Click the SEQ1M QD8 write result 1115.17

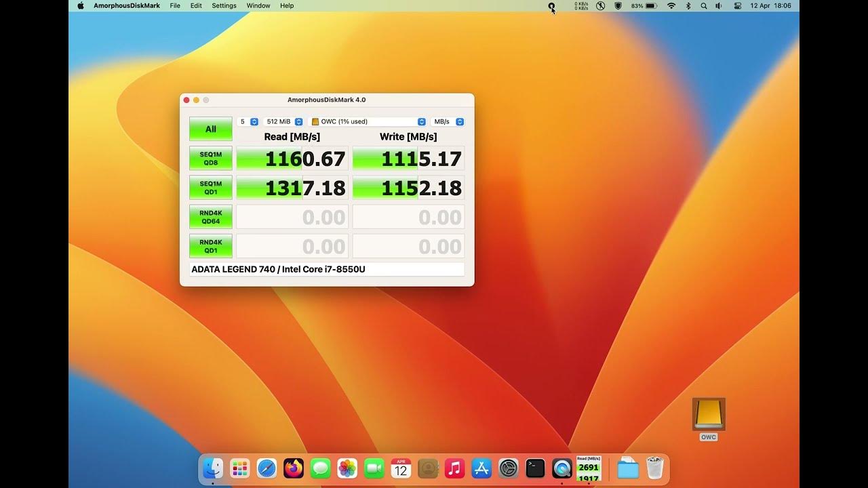click(x=409, y=159)
